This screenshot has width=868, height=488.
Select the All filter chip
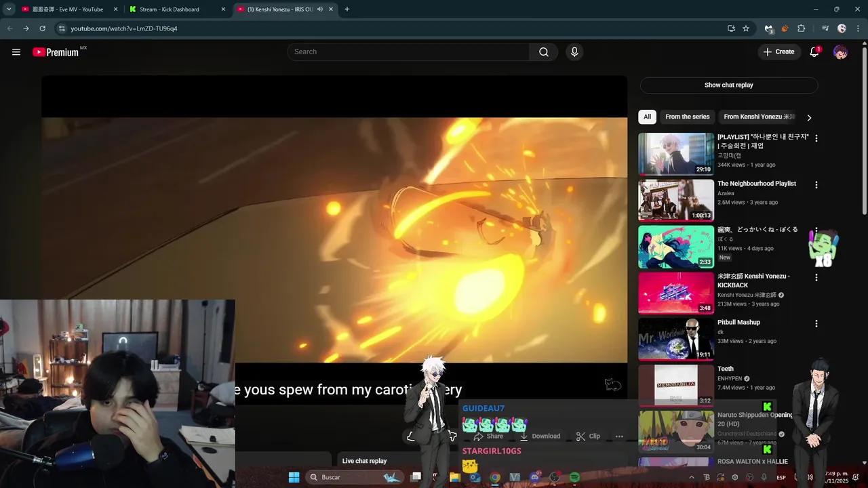648,117
